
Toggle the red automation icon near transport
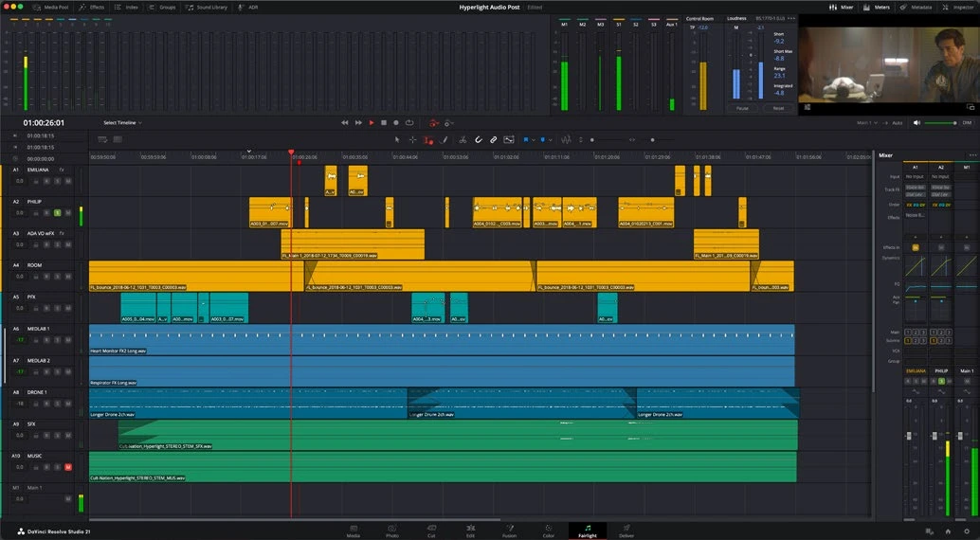(x=433, y=123)
